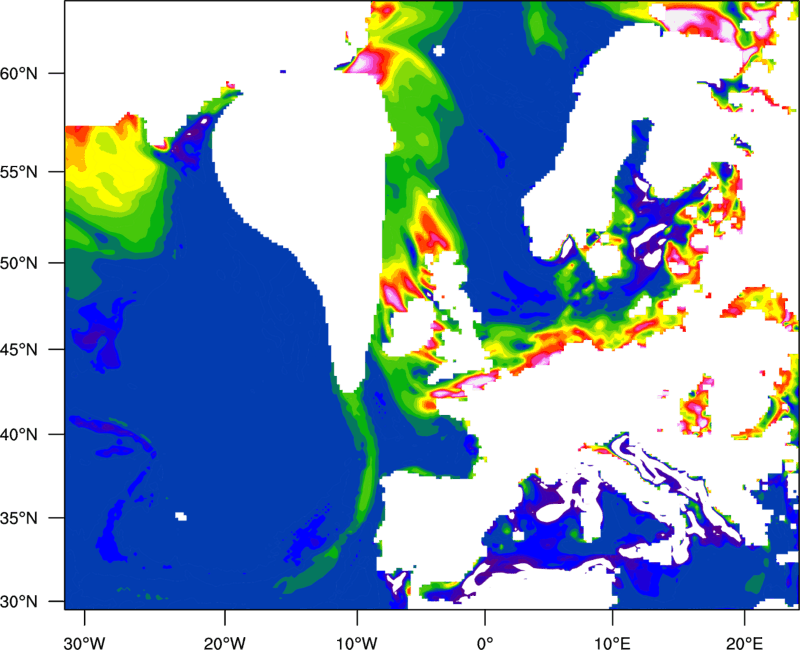The width and height of the screenshot is (800, 650).
Task: Click the 40°N latitude label
Action: click(19, 435)
